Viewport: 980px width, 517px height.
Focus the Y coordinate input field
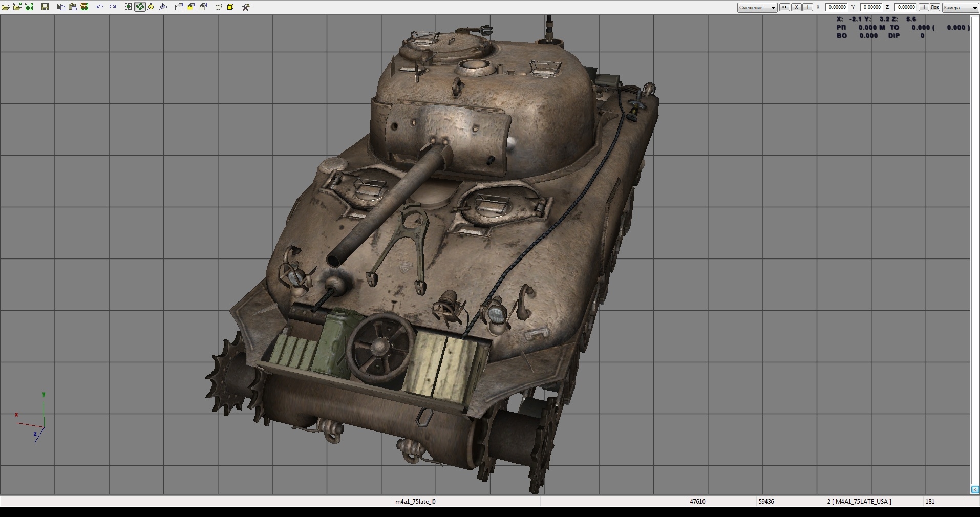[x=871, y=7]
